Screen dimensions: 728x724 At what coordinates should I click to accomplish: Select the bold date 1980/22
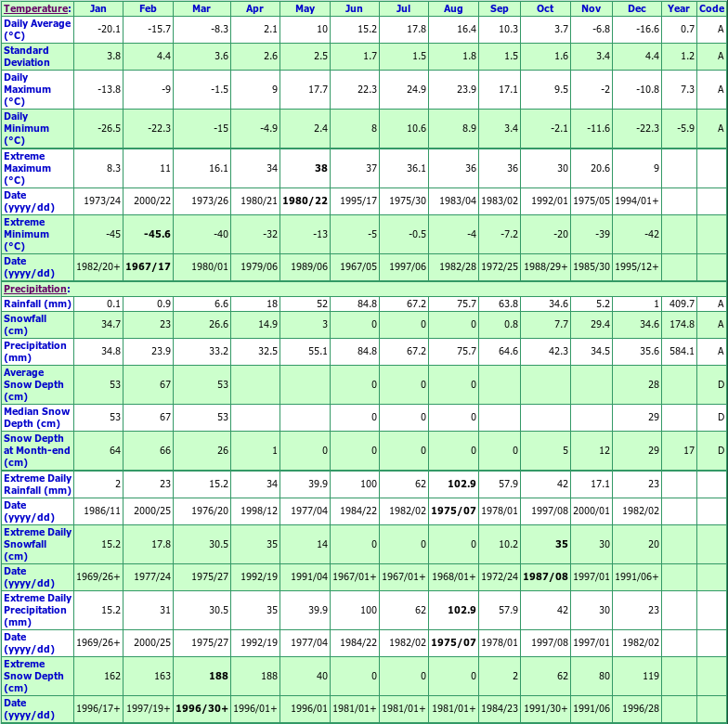tap(305, 200)
